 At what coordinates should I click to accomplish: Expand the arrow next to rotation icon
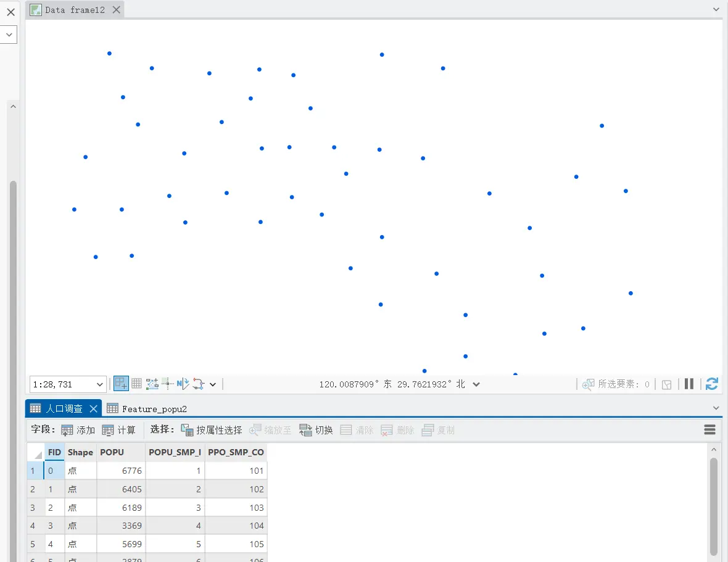(213, 384)
